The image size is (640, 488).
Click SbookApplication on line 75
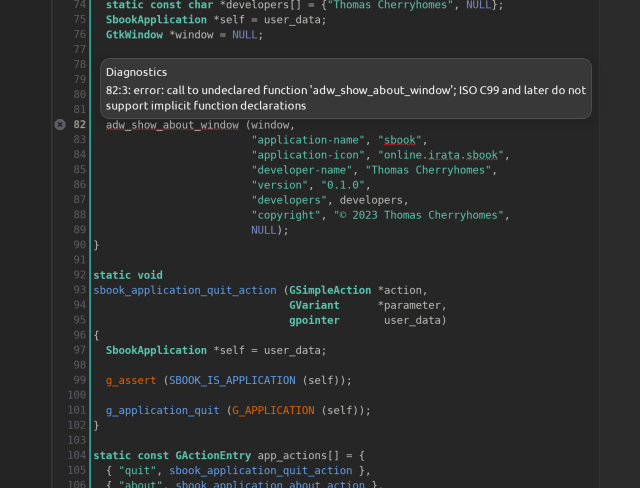pyautogui.click(x=156, y=20)
